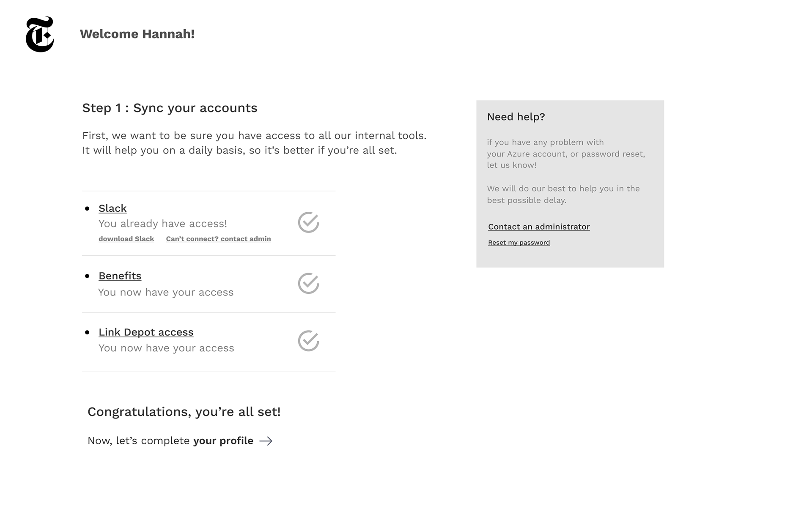812x528 pixels.
Task: Open the Link Depot access link
Action: [146, 332]
